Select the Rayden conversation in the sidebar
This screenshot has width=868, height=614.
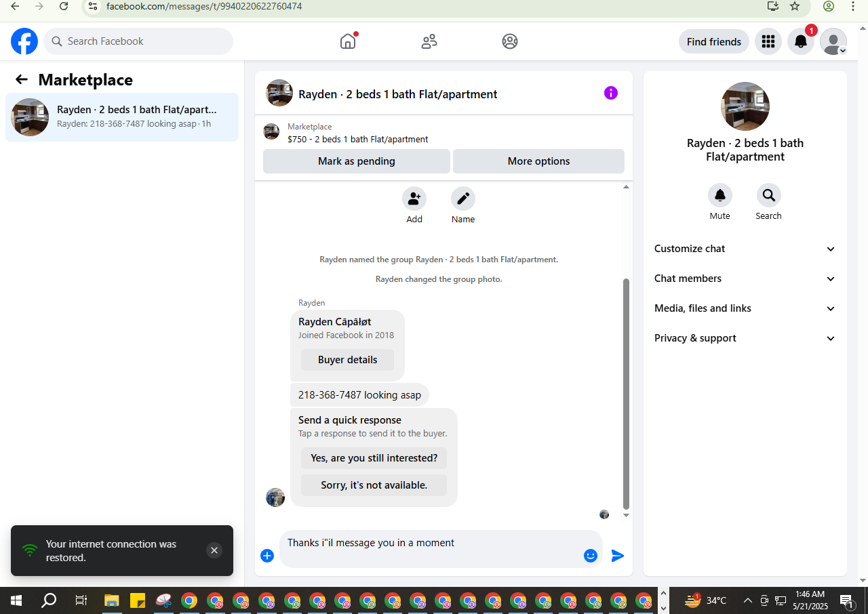[x=122, y=117]
